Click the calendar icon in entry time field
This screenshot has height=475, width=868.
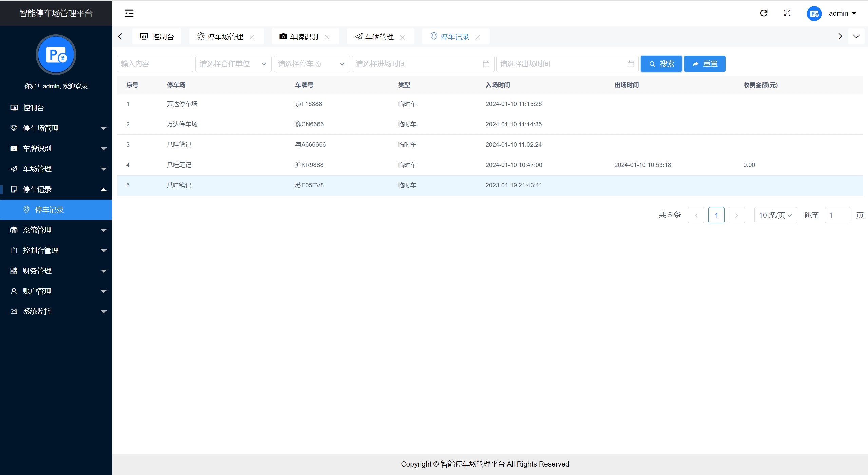coord(486,64)
